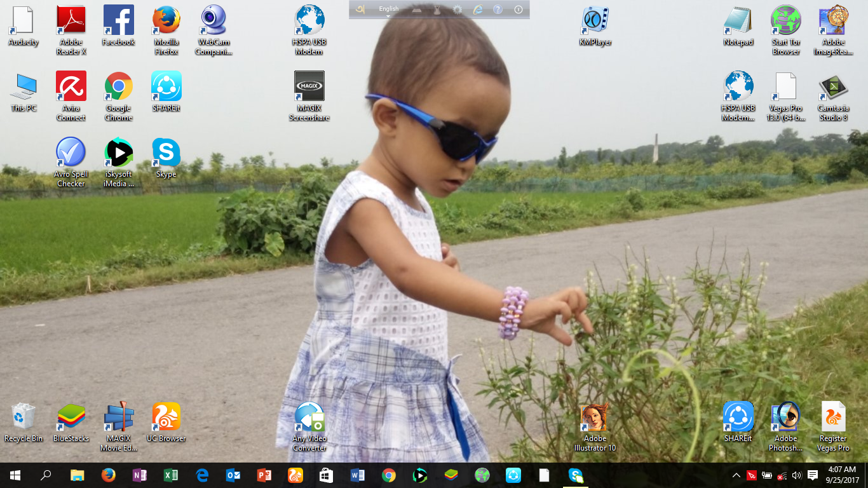Select the KMPlayer desktop shortcut
Screen dimensions: 868x488
point(595,26)
